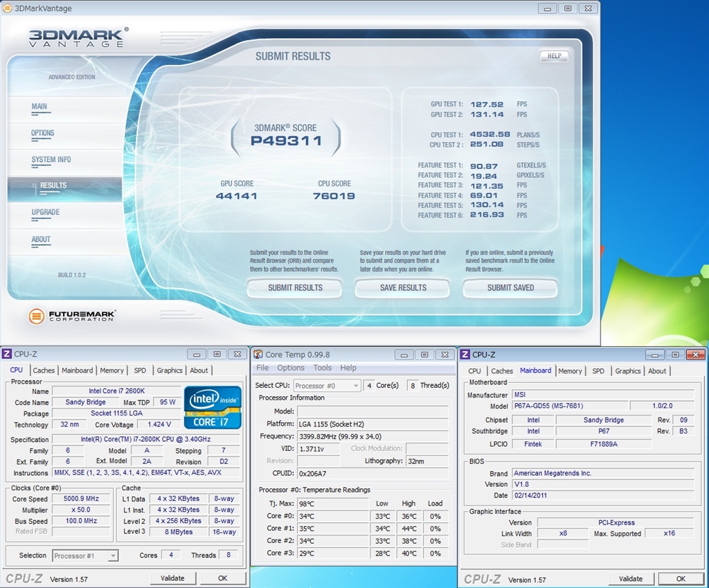Screen dimensions: 709x588
Task: Click the CPU Test 1 value 4532.58
Action: coord(490,134)
